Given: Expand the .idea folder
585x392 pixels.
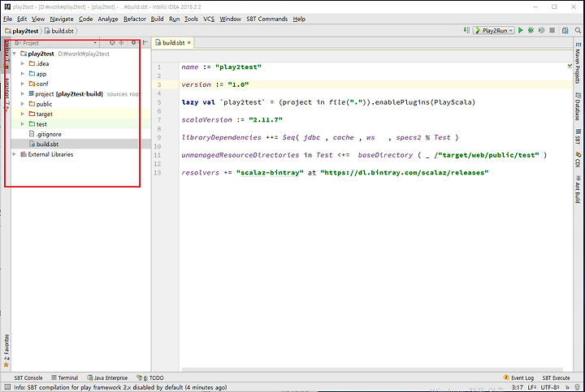Looking at the screenshot, I should coord(23,64).
